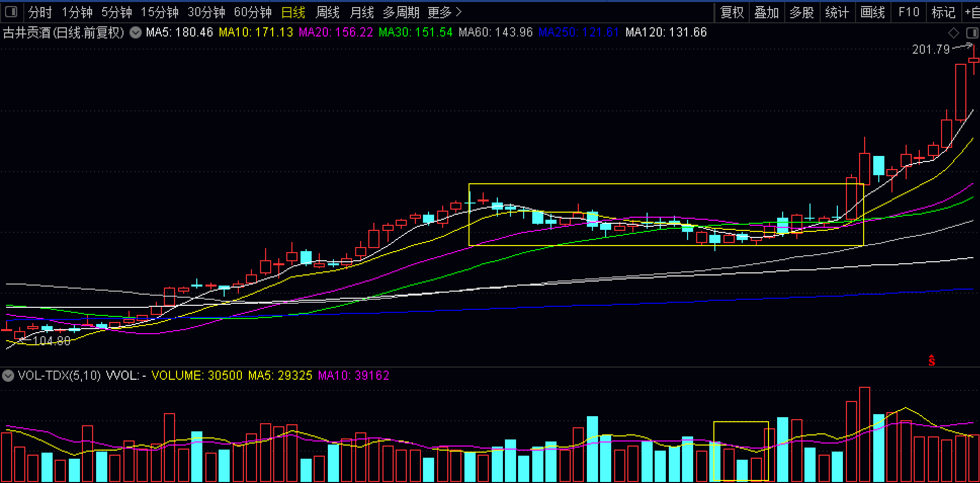The height and width of the screenshot is (483, 980).
Task: Open the 画线 drawing tools
Action: [x=873, y=12]
